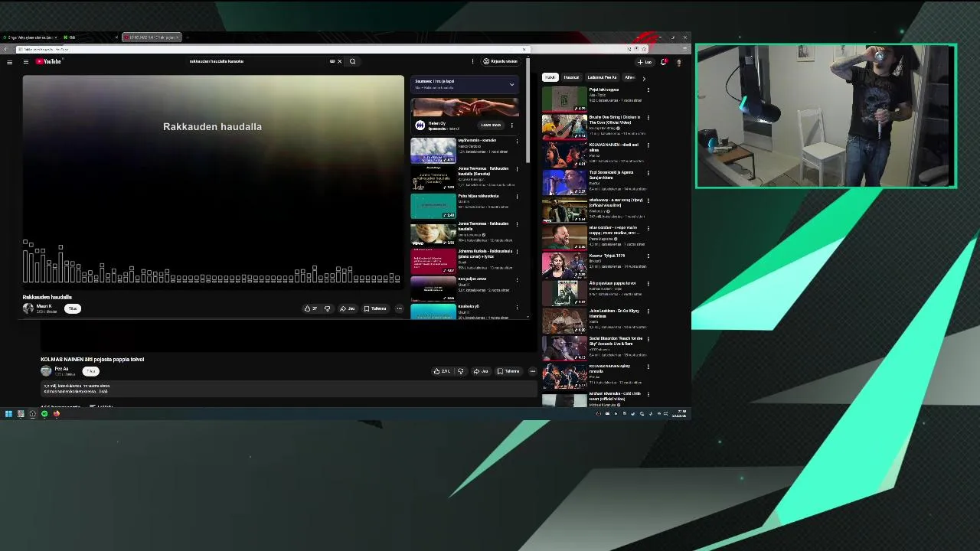The height and width of the screenshot is (551, 980).
Task: Click the YouTube logo
Action: [x=48, y=61]
